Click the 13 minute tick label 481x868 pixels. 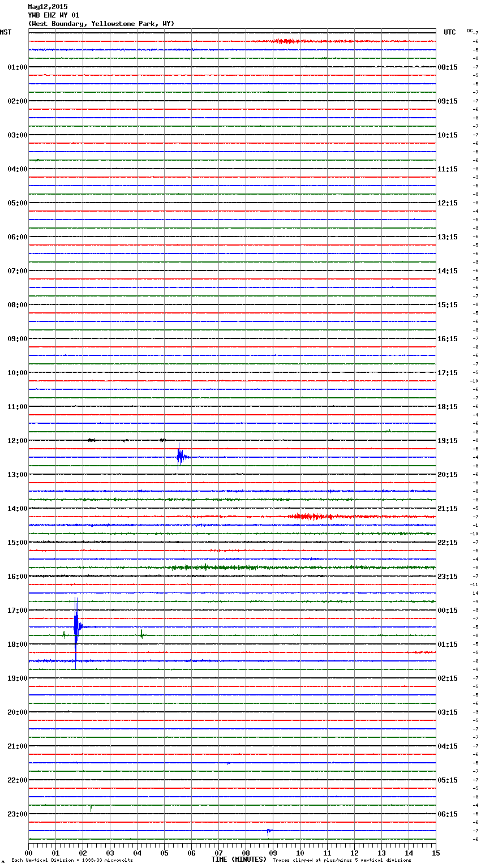click(381, 853)
